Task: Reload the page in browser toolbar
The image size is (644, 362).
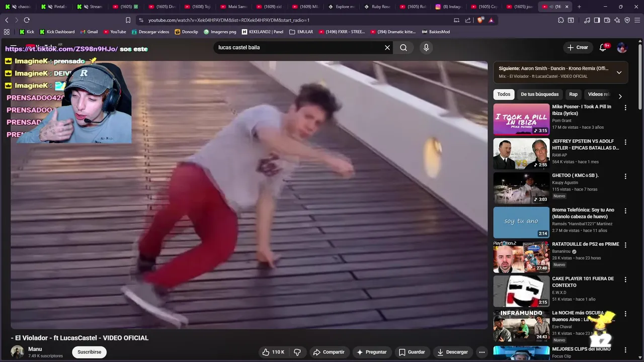Action: coord(27,20)
